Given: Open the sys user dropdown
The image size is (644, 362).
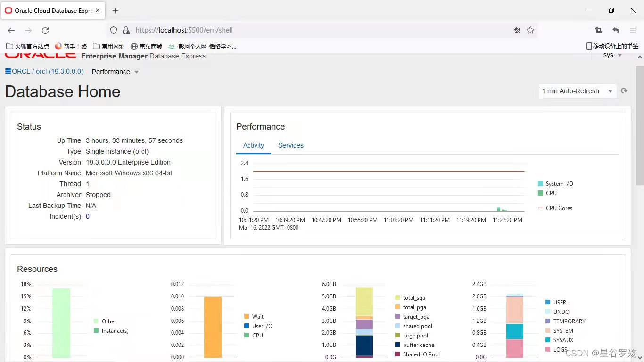Looking at the screenshot, I should pyautogui.click(x=613, y=55).
